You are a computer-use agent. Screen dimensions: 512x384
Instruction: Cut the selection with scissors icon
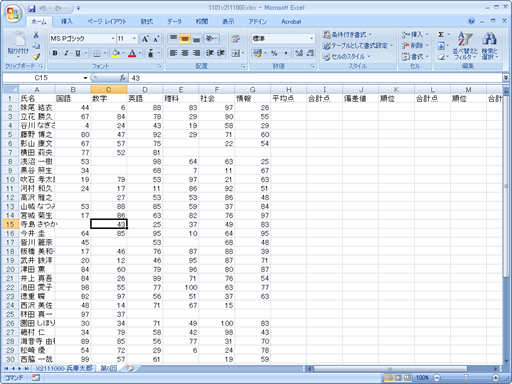click(36, 35)
